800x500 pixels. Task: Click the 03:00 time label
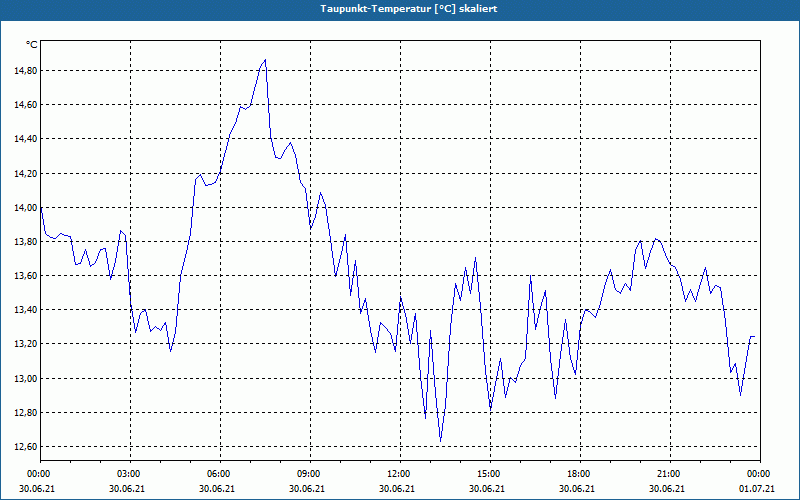tap(131, 474)
